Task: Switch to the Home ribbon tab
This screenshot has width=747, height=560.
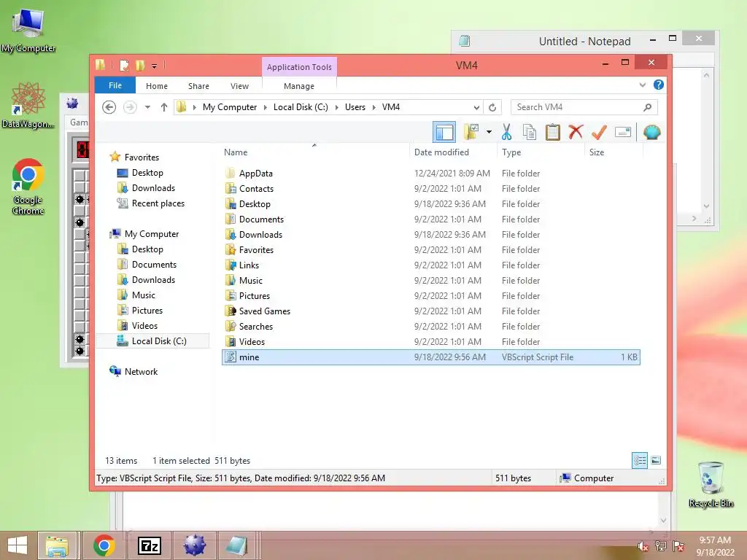Action: (x=157, y=86)
